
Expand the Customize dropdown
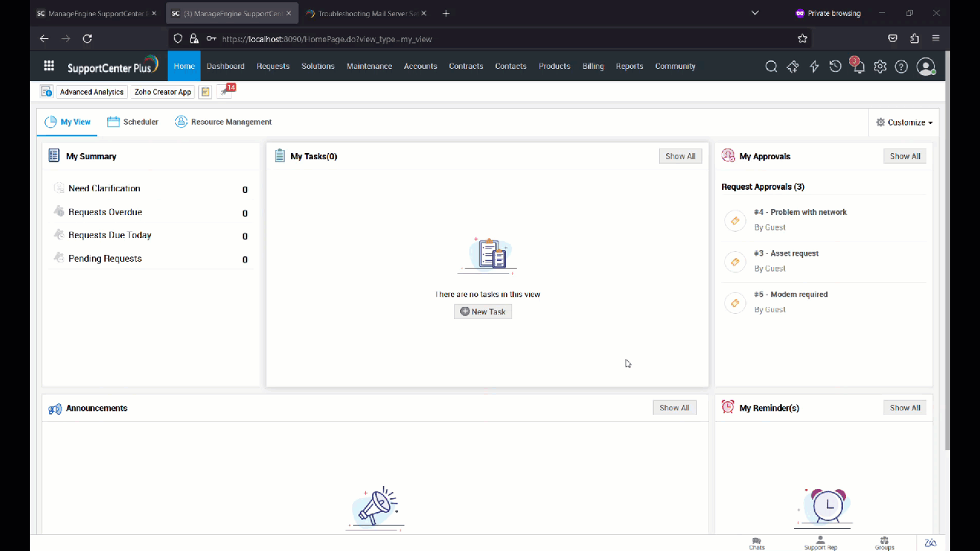[x=904, y=122]
